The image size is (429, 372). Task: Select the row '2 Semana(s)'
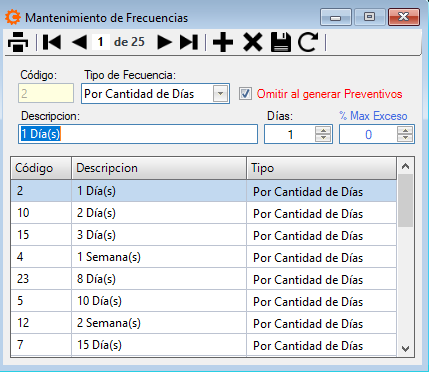(x=204, y=323)
